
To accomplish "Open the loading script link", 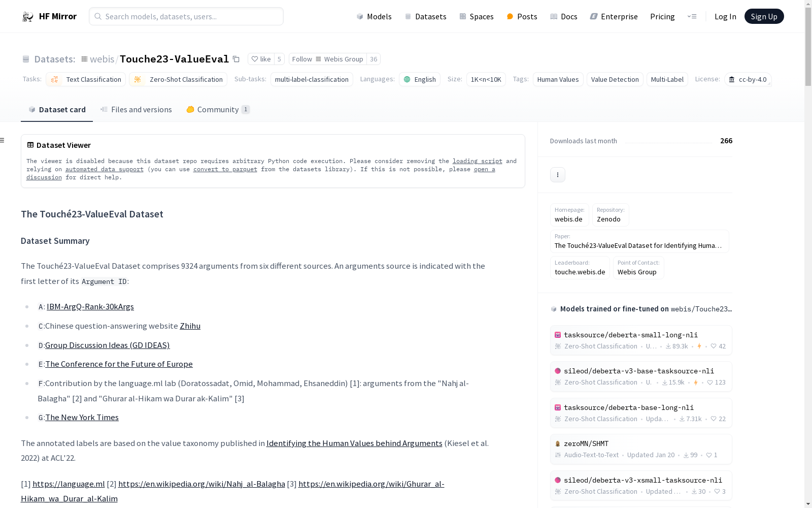I will pyautogui.click(x=478, y=161).
